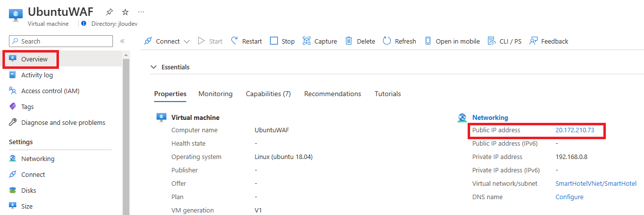Viewport: 644px width, 215px height.
Task: Click the Disks stack icon
Action: [x=13, y=190]
